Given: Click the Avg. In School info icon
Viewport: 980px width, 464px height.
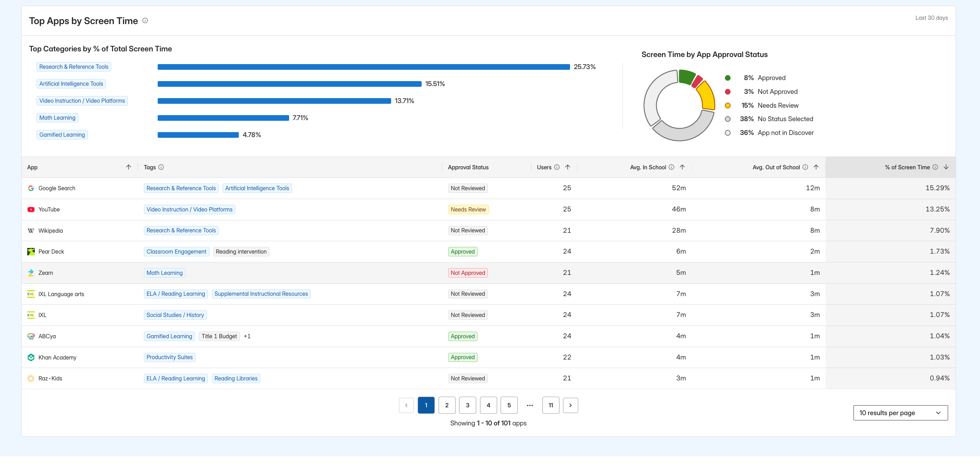Looking at the screenshot, I should 671,167.
